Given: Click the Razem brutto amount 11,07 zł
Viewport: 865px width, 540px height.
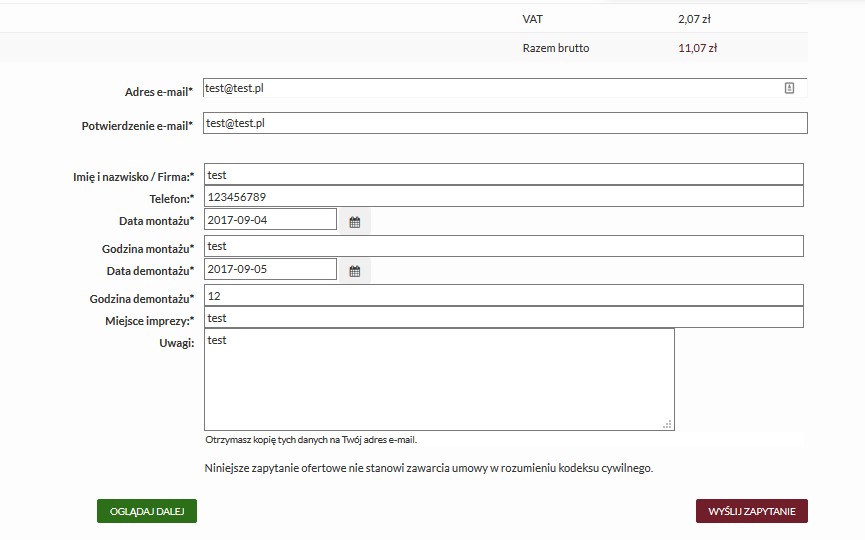Looking at the screenshot, I should pyautogui.click(x=697, y=47).
